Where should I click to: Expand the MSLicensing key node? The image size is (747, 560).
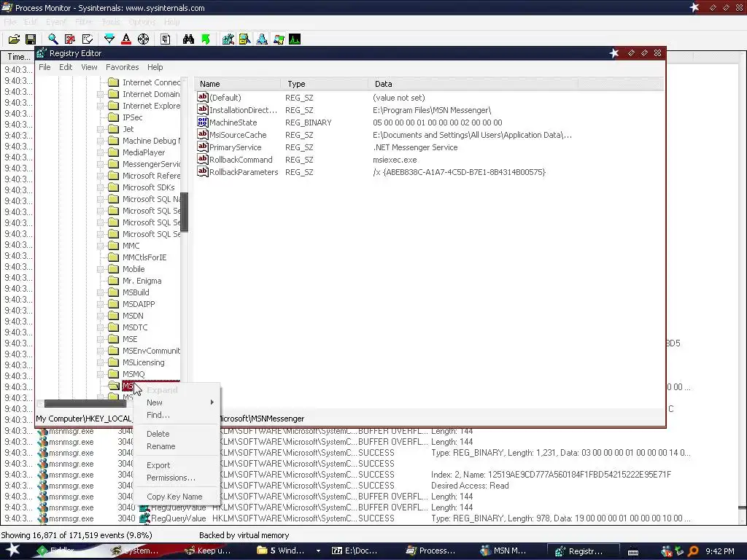(x=101, y=362)
